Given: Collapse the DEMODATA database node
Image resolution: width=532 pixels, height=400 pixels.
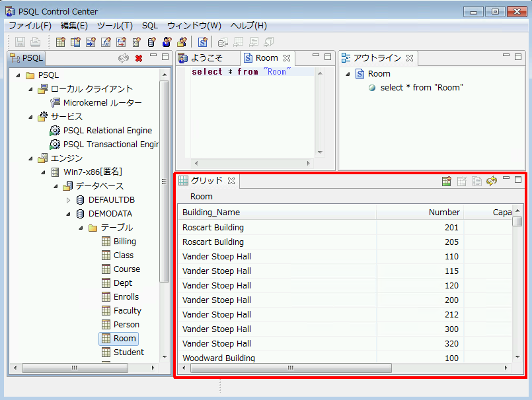Looking at the screenshot, I should point(68,214).
